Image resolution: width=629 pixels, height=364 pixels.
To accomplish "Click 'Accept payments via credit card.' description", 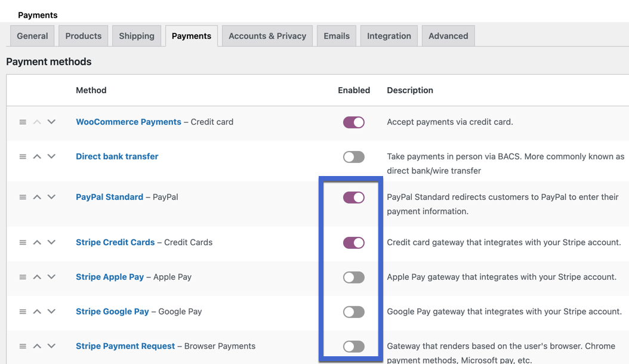I will 450,122.
